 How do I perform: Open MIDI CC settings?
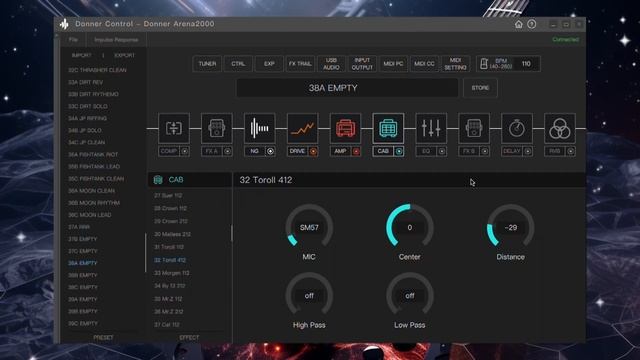click(424, 64)
